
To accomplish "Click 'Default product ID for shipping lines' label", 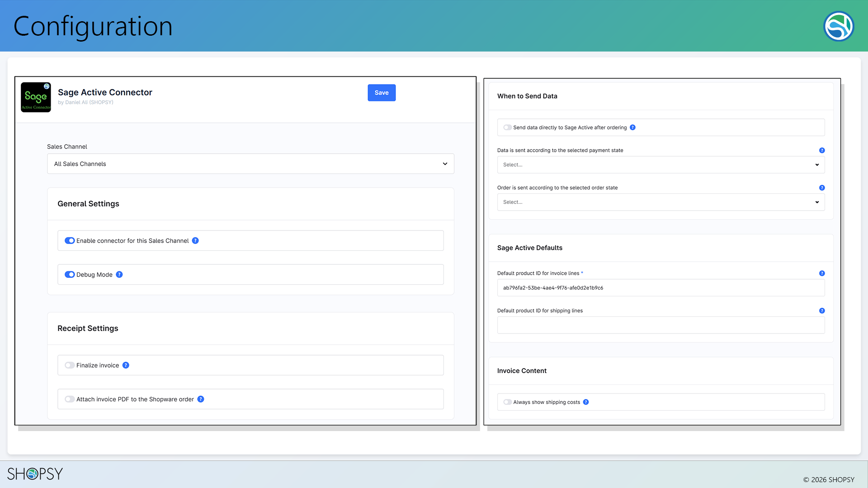I will 540,311.
